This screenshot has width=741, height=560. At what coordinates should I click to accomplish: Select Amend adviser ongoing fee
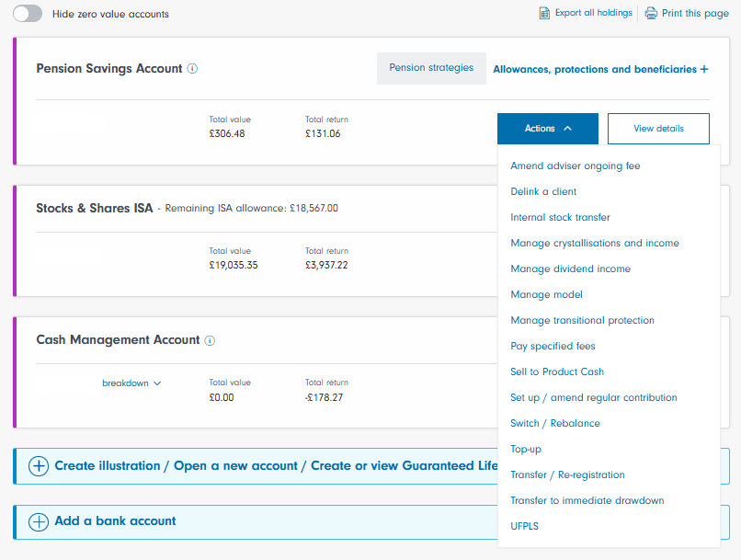click(x=575, y=166)
